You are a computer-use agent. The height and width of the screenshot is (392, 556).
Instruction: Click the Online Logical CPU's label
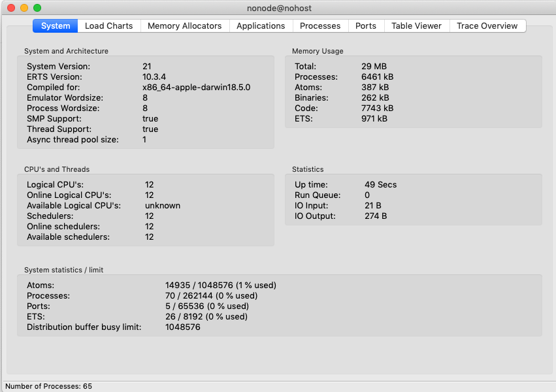point(69,195)
